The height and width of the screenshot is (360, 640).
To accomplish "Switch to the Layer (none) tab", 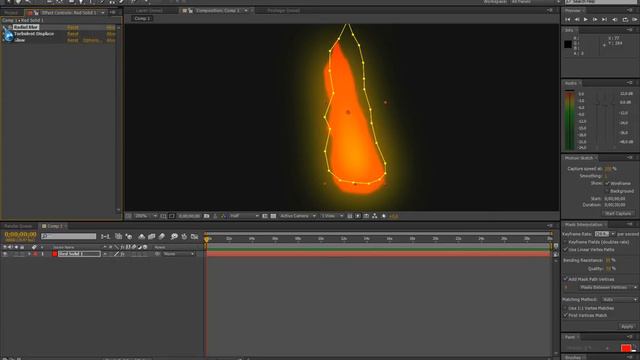I will tap(149, 11).
